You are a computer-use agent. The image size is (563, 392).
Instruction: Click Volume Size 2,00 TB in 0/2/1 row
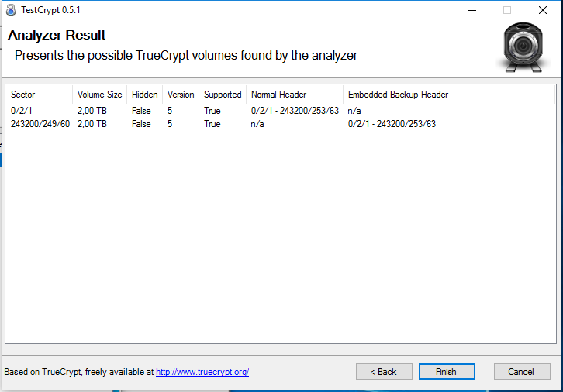[x=92, y=111]
